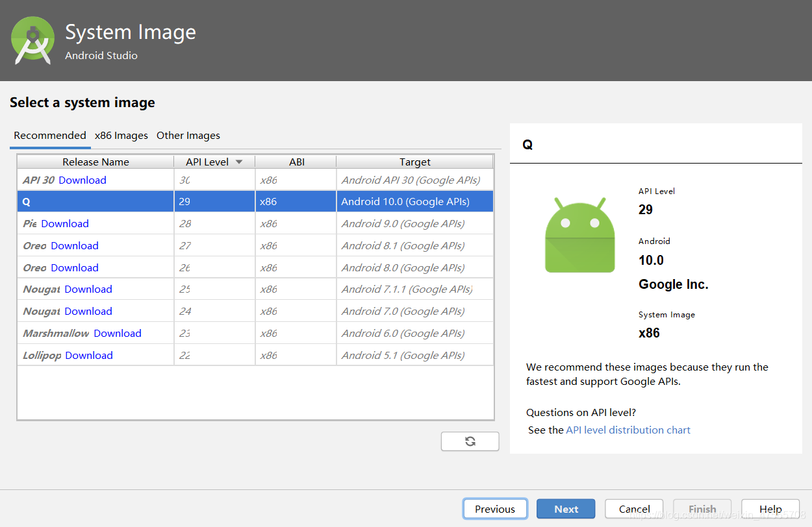812x527 pixels.
Task: Click the ABI column header
Action: (x=296, y=162)
